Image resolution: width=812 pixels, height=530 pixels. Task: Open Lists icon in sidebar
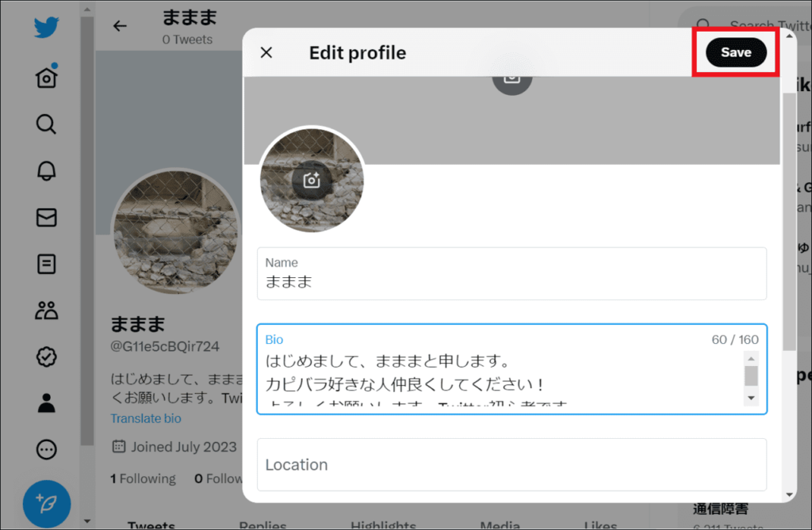[46, 264]
